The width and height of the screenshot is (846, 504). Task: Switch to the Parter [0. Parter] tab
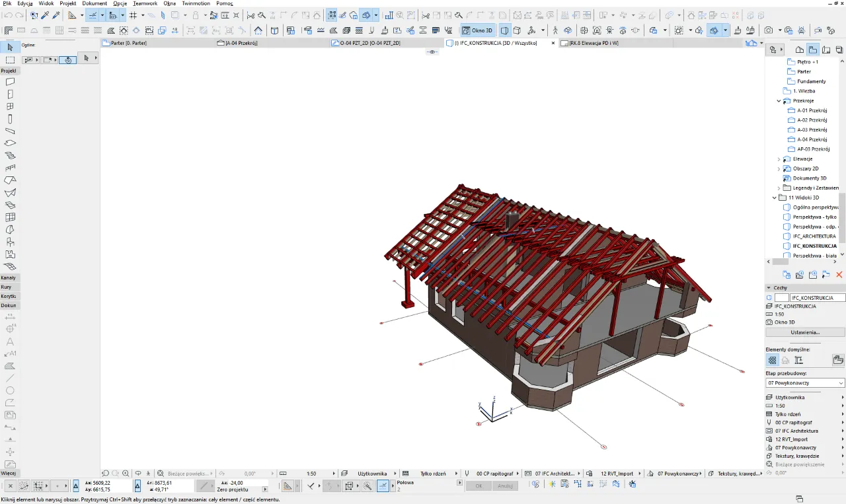tap(128, 43)
